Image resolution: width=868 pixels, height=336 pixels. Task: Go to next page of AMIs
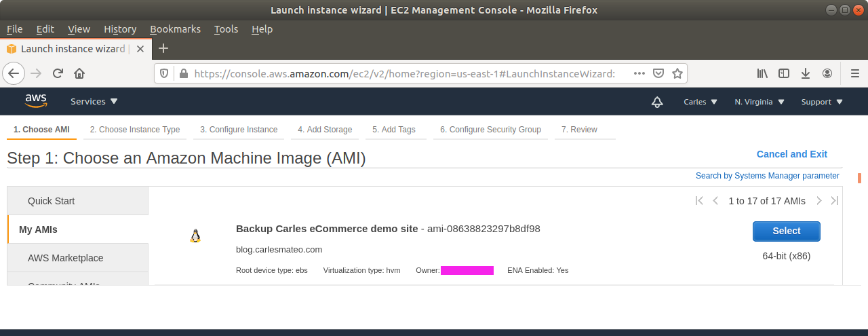[x=819, y=201]
